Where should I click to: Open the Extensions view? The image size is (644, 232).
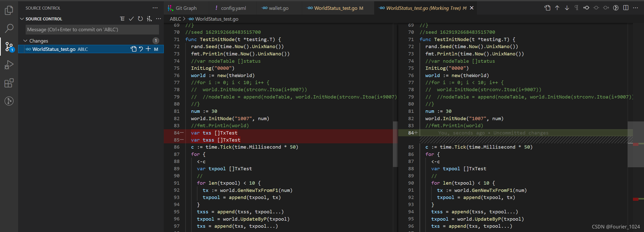[x=9, y=83]
